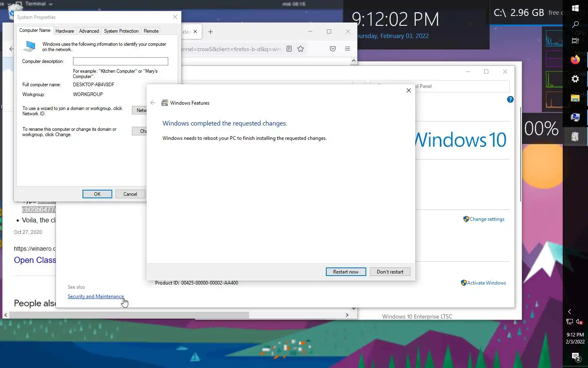Open network status tray icon
Viewport: 588px width, 368px height.
tap(570, 322)
